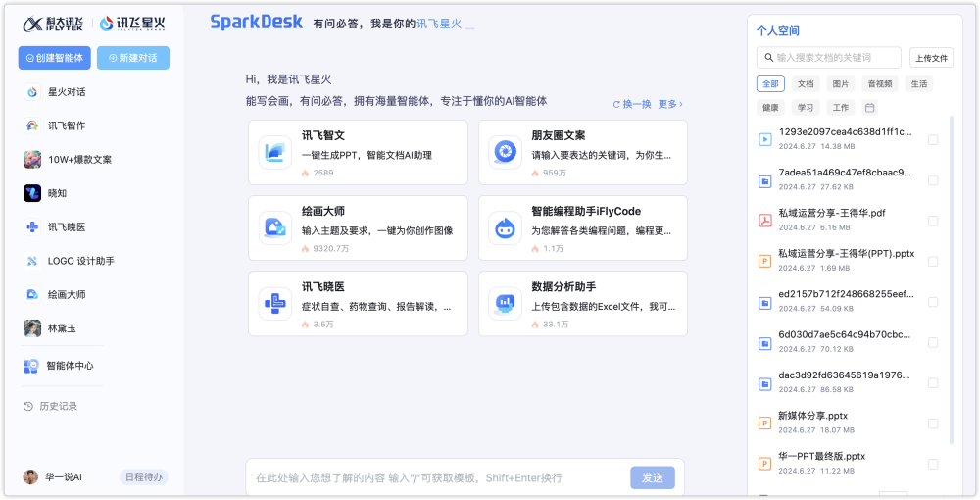Select checkbox for 私域运营分享-王得华(PPT).pptx
980x500 pixels.
point(933,262)
